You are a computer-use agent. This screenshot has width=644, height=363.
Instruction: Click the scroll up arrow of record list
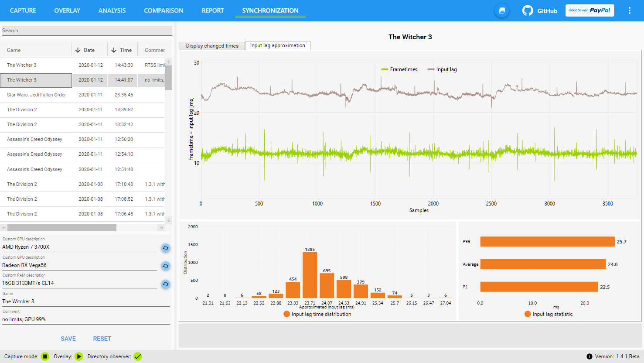click(x=169, y=62)
